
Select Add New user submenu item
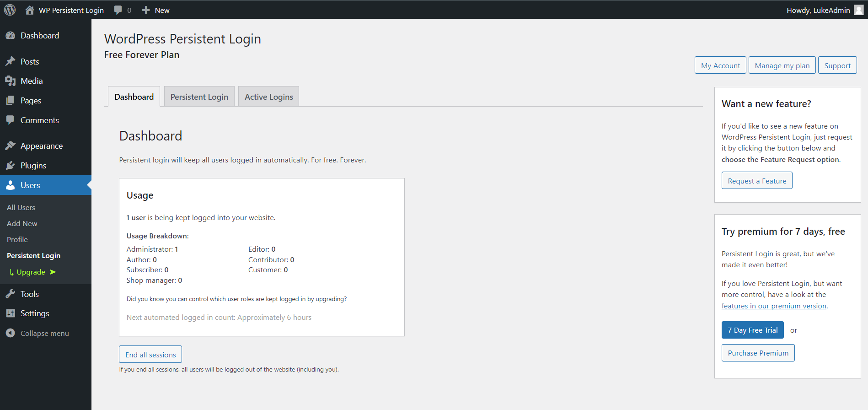22,224
